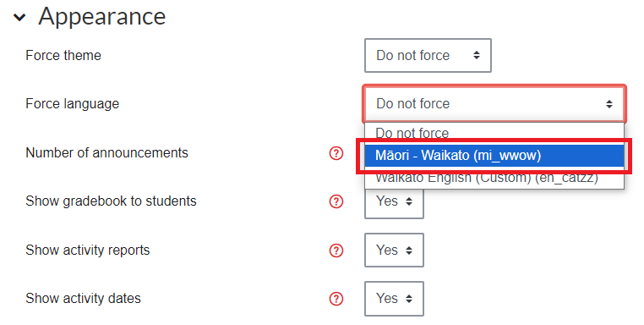Viewport: 644px width, 325px height.
Task: Open Show activity reports Yes dropdown
Action: click(394, 251)
